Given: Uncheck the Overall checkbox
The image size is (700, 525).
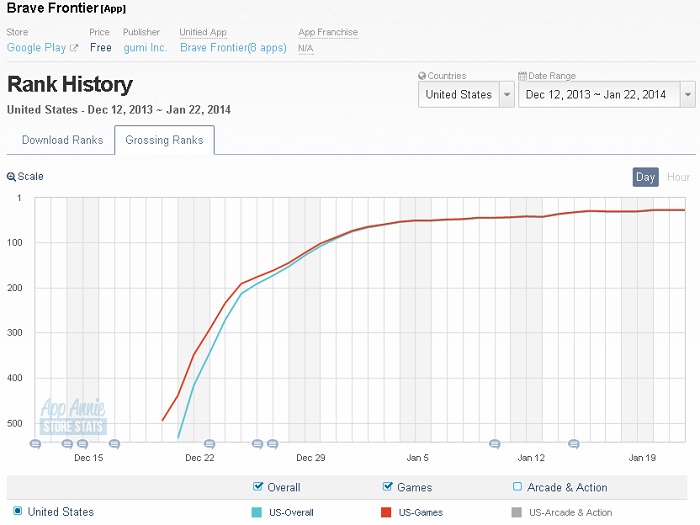Looking at the screenshot, I should pos(258,486).
